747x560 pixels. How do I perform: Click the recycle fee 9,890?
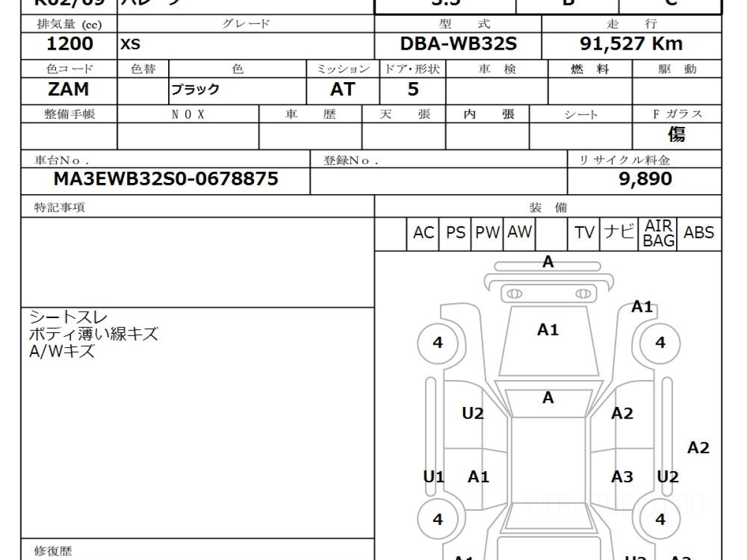tap(645, 179)
